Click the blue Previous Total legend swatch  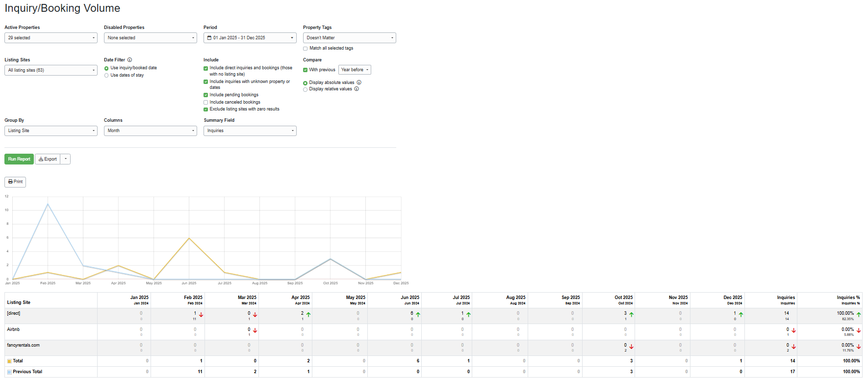(9, 372)
